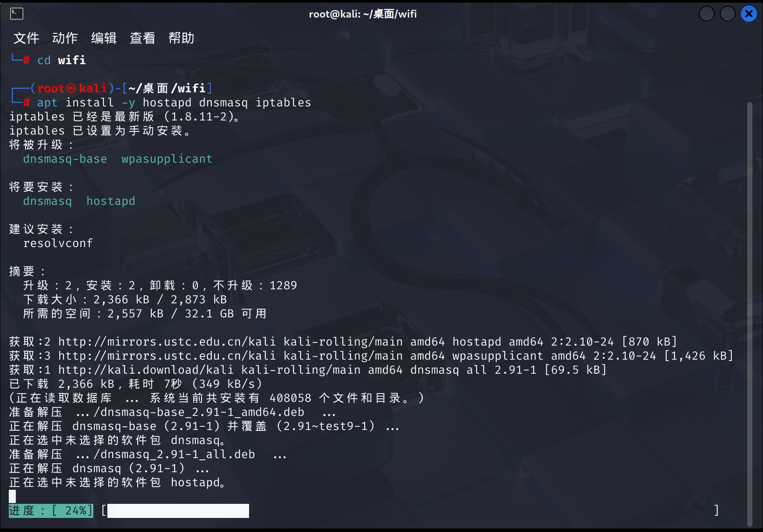The height and width of the screenshot is (532, 763).
Task: Open the 编辑 menu
Action: click(104, 38)
